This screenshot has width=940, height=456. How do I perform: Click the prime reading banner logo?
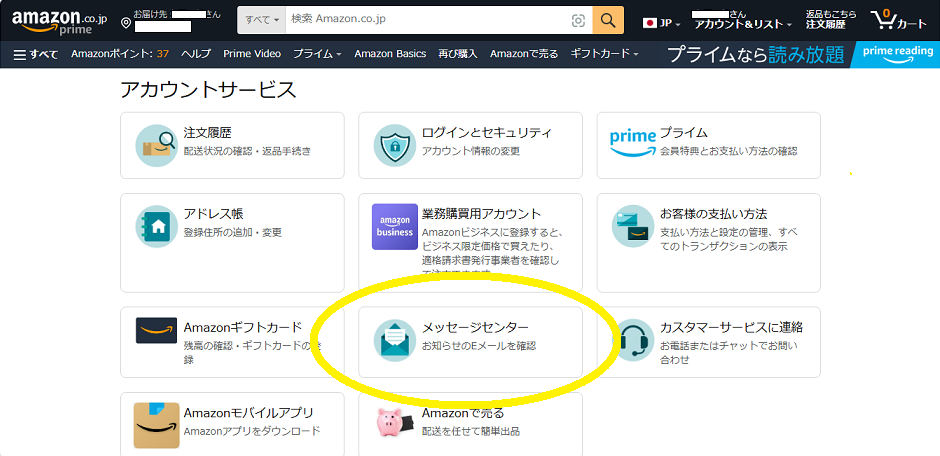[898, 55]
